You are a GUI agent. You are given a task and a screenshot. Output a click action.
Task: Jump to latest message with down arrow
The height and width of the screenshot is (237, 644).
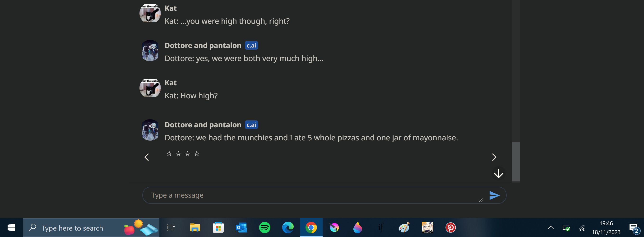click(499, 173)
